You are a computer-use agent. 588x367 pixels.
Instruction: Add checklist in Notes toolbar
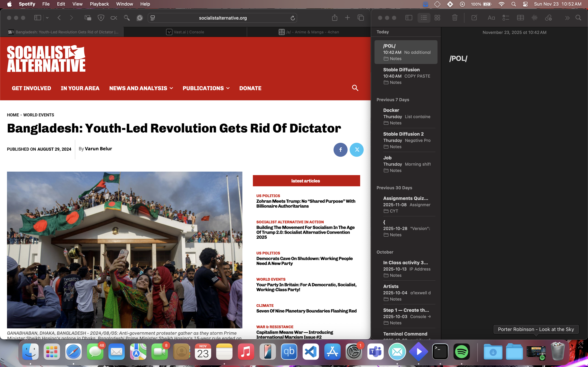(x=506, y=18)
